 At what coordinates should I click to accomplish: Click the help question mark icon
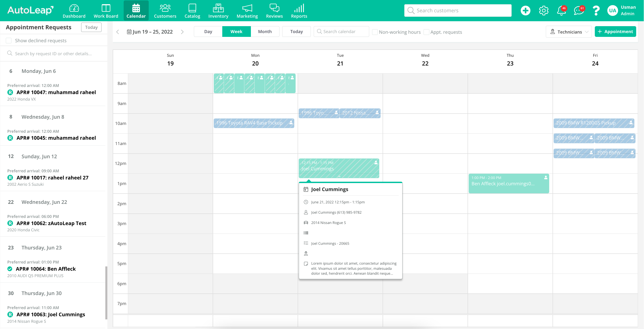[596, 11]
